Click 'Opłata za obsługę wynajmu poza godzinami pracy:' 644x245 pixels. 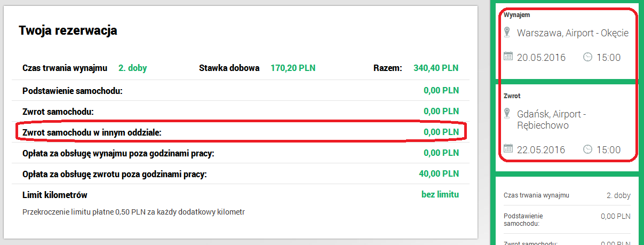pos(118,153)
